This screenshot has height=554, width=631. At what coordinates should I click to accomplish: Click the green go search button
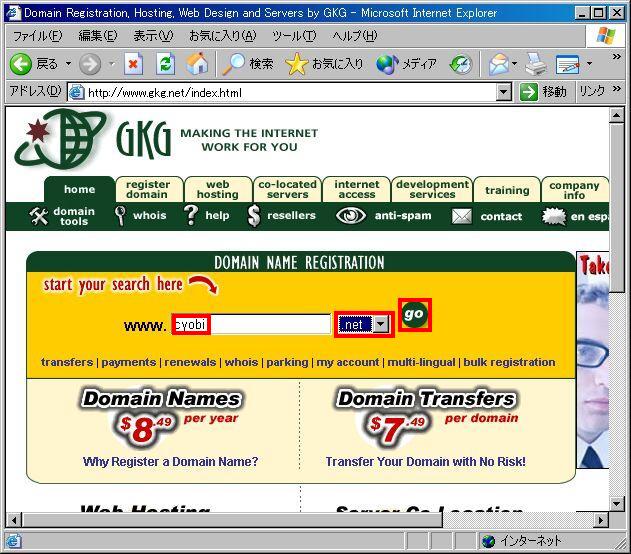[414, 314]
